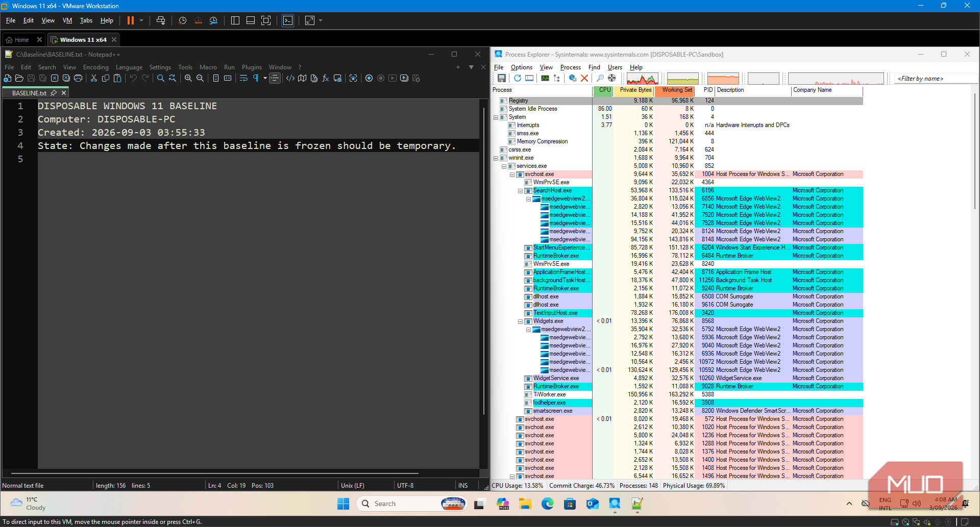This screenshot has width=980, height=527.
Task: Toggle synchronized horizontal scrolling in Notepad++
Action: [228, 78]
